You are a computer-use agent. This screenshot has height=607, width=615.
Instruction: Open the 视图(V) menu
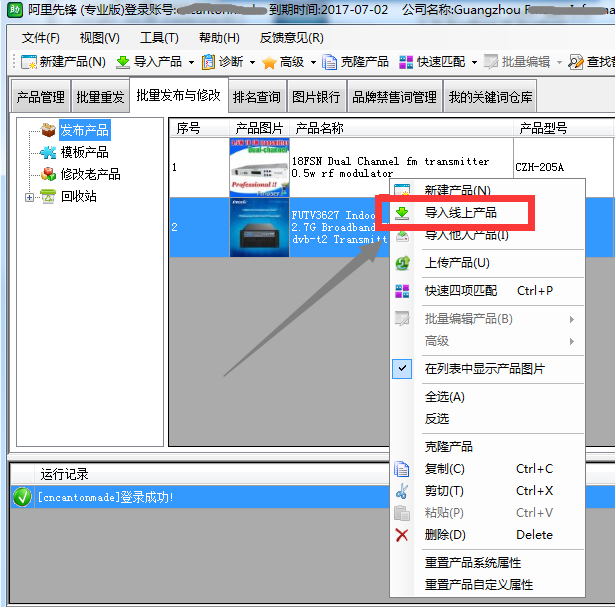(x=100, y=38)
